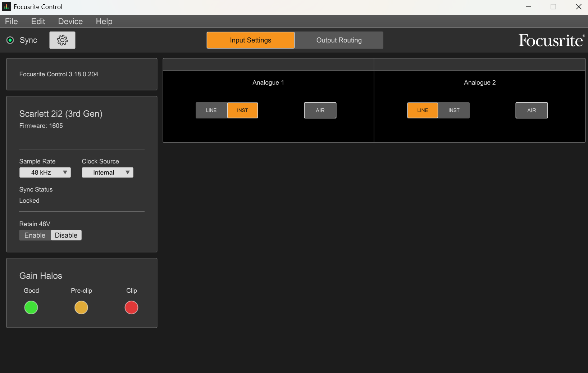Open the Edit menu
The image size is (588, 373).
(x=38, y=21)
